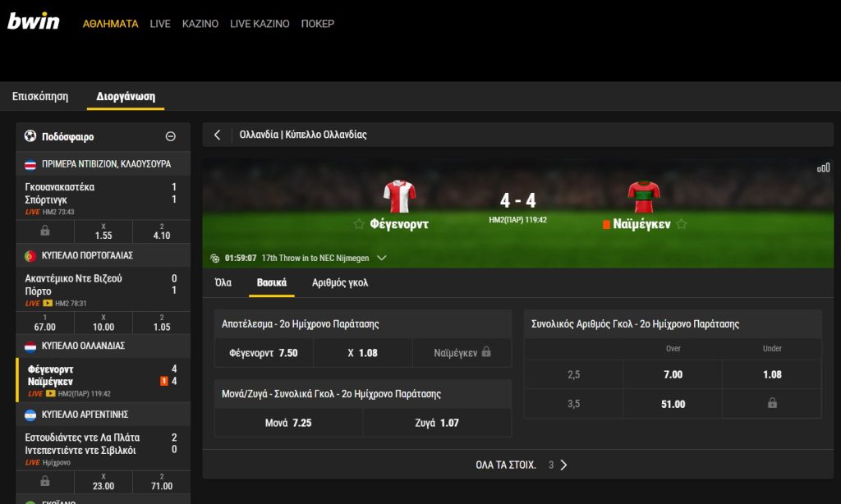Collapse Μονά/Ζυγά - Συνολικά Γκολ market
The height and width of the screenshot is (504, 841).
pyautogui.click(x=362, y=393)
